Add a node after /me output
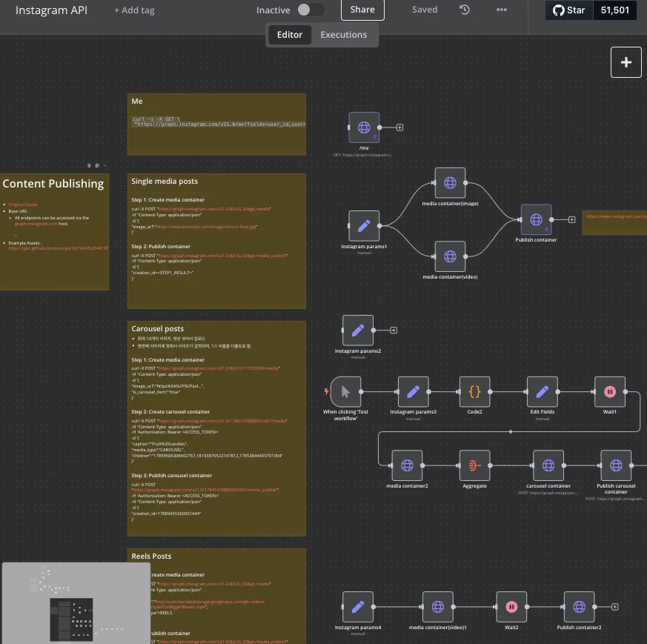Image resolution: width=647 pixels, height=644 pixels. click(400, 127)
